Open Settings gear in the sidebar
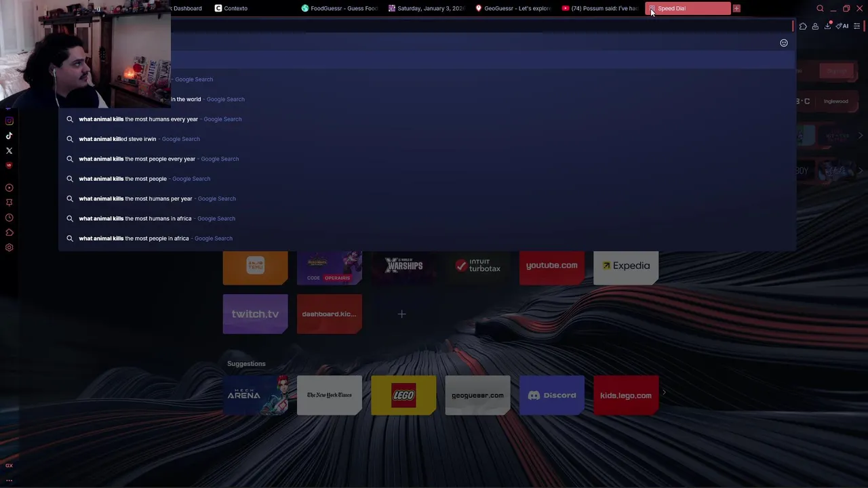The width and height of the screenshot is (868, 488). [9, 247]
